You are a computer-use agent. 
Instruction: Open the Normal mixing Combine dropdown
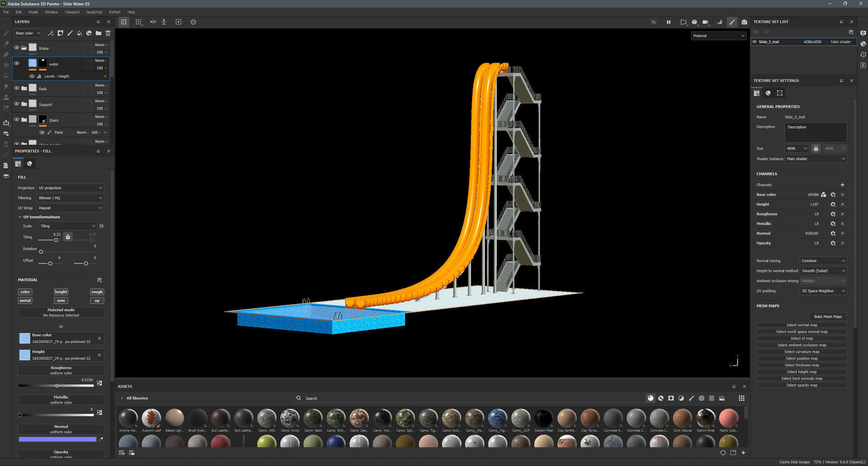click(x=823, y=261)
